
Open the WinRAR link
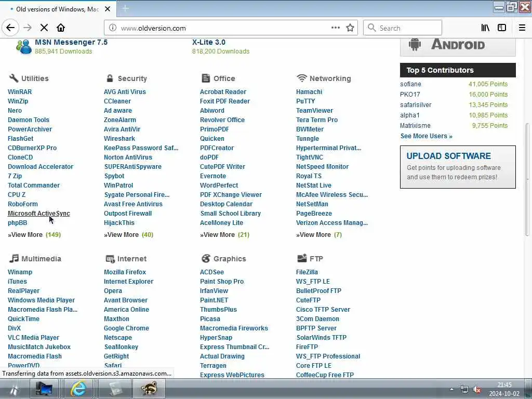(x=20, y=92)
